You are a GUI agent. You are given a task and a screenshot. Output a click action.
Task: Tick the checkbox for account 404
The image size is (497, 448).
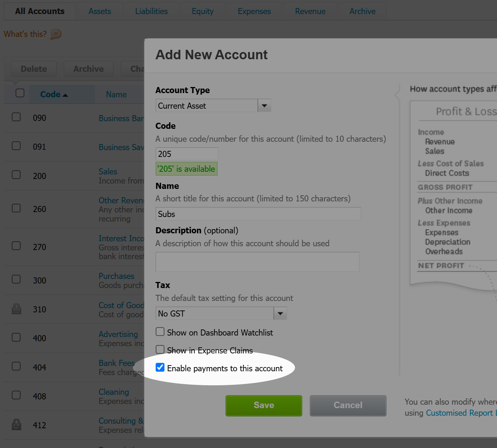click(16, 366)
